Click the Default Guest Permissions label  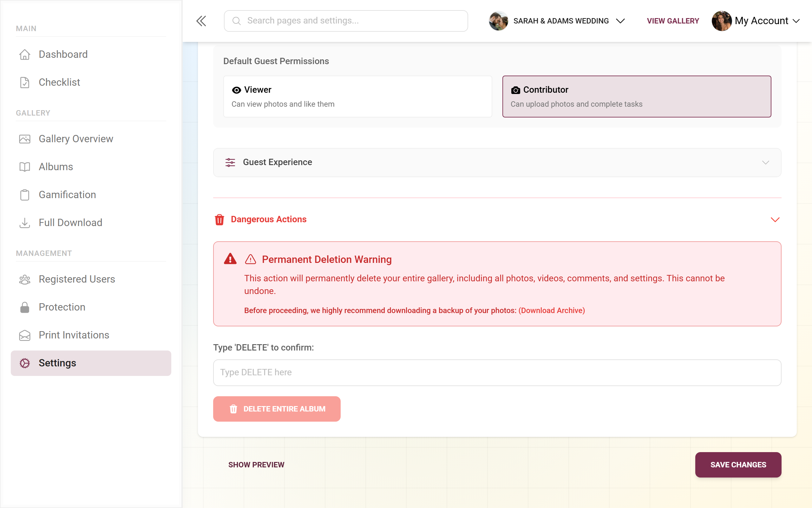276,61
